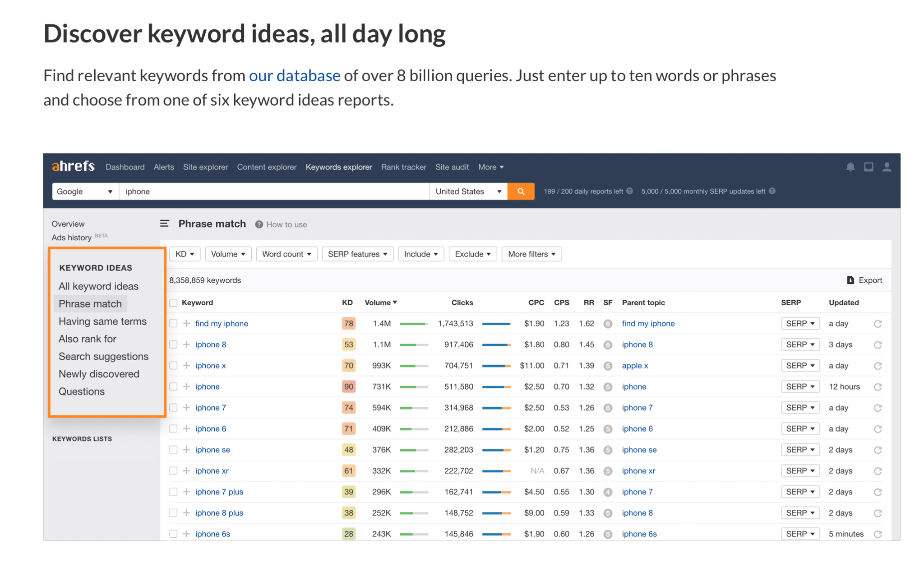
Task: Click help icon beside daily reports left
Action: click(x=629, y=191)
